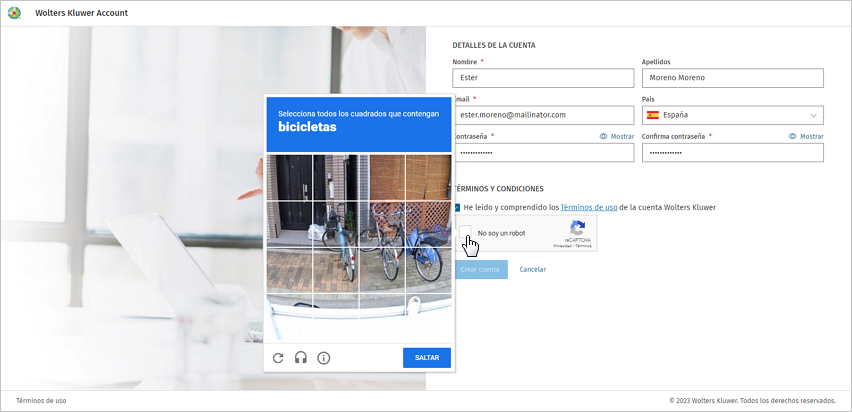Screen dimensions: 852x412
Task: Reload the captcha challenge with the refresh icon
Action: tap(278, 358)
